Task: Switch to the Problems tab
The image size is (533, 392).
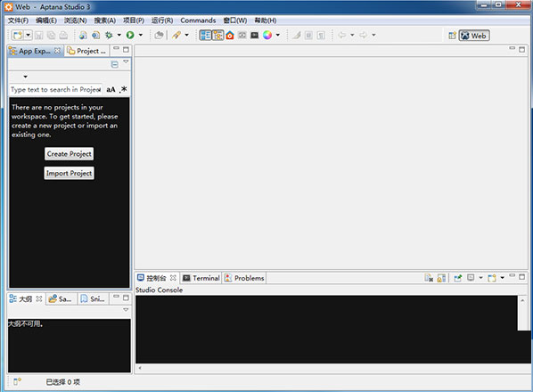Action: tap(244, 278)
